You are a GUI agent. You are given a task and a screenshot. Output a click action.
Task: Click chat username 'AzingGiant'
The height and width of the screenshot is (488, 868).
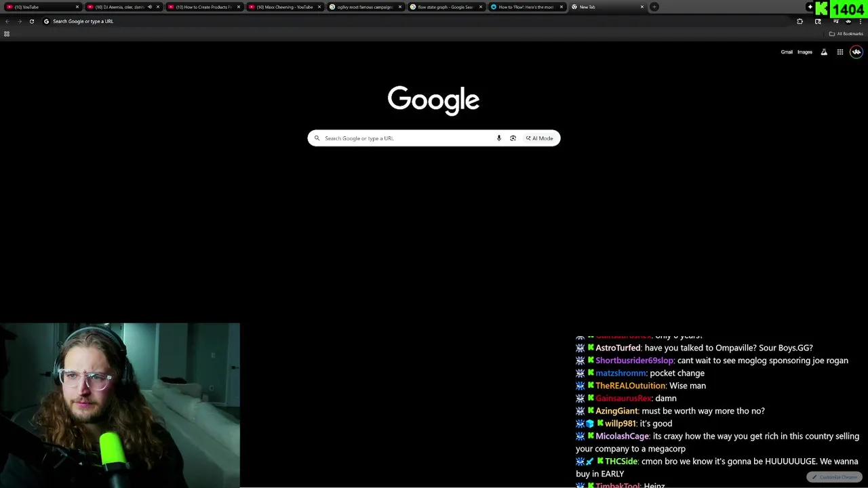[x=616, y=411]
